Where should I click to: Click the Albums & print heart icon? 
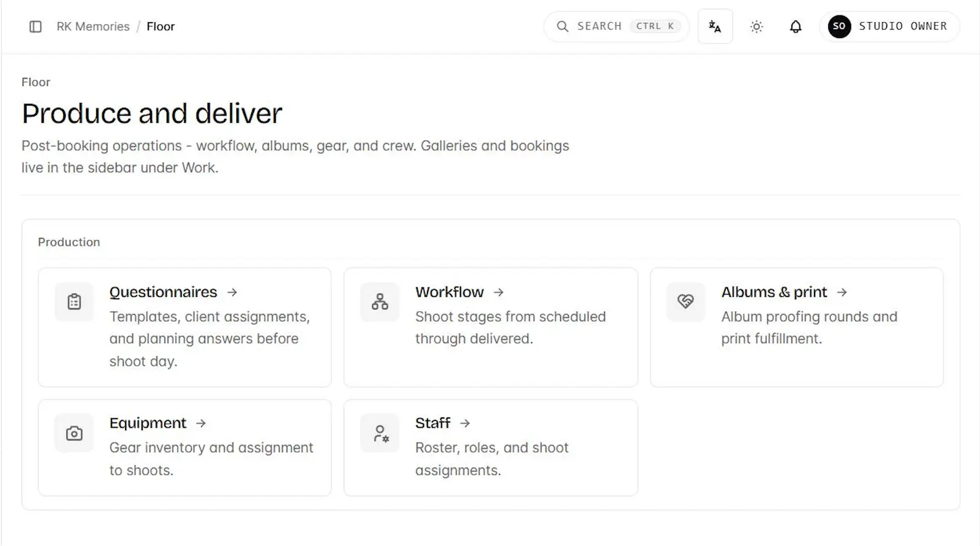[685, 301]
